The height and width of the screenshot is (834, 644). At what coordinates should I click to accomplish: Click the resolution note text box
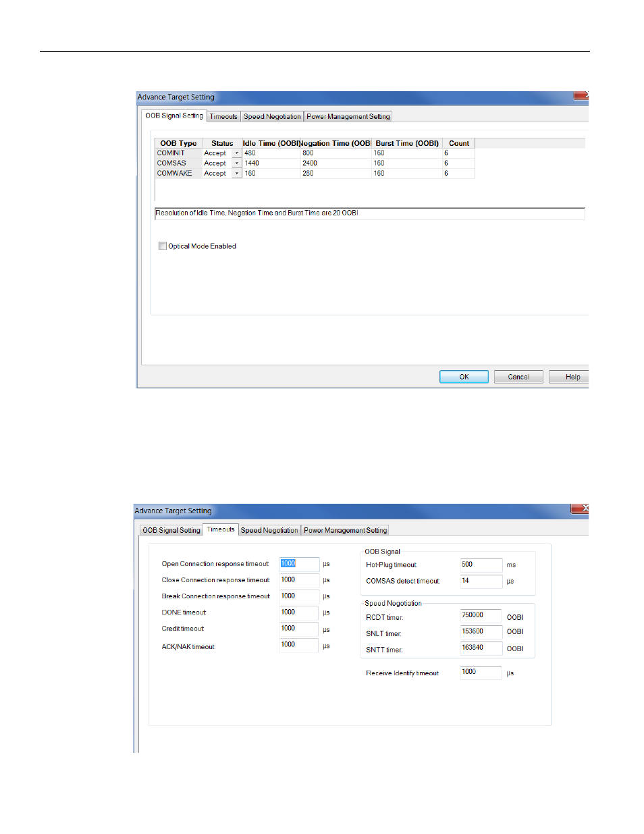369,213
